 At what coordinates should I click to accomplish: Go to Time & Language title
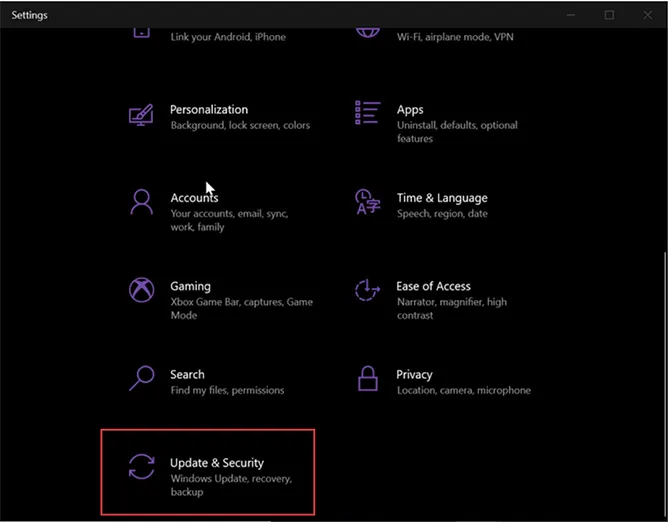[x=441, y=198]
